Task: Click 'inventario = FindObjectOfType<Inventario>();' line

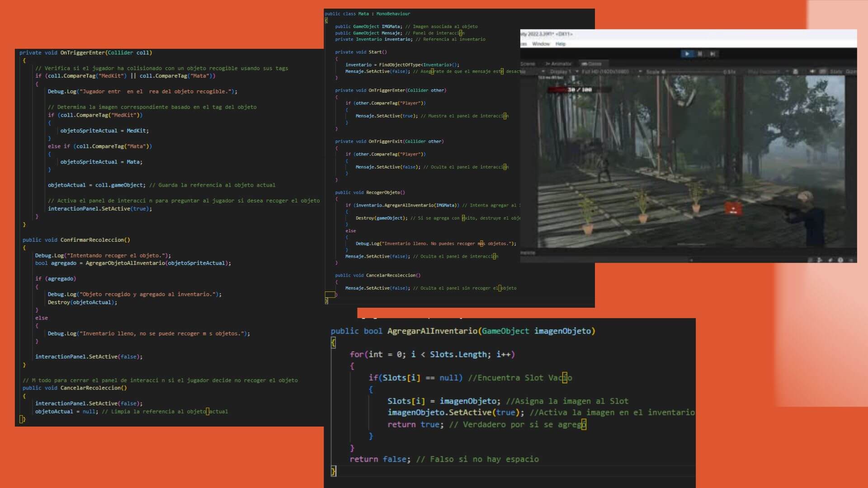Action: point(402,65)
